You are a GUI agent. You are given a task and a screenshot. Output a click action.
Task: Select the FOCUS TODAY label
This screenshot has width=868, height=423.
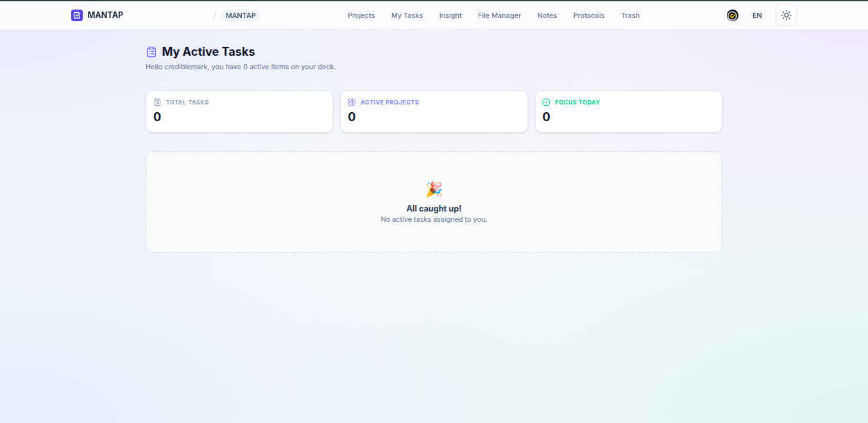577,103
